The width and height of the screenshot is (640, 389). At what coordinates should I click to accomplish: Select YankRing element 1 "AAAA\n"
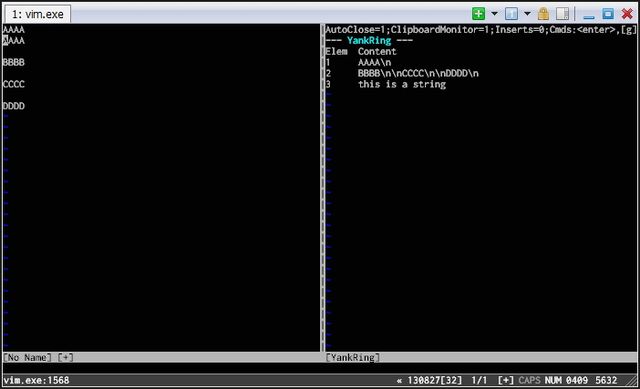(x=374, y=62)
